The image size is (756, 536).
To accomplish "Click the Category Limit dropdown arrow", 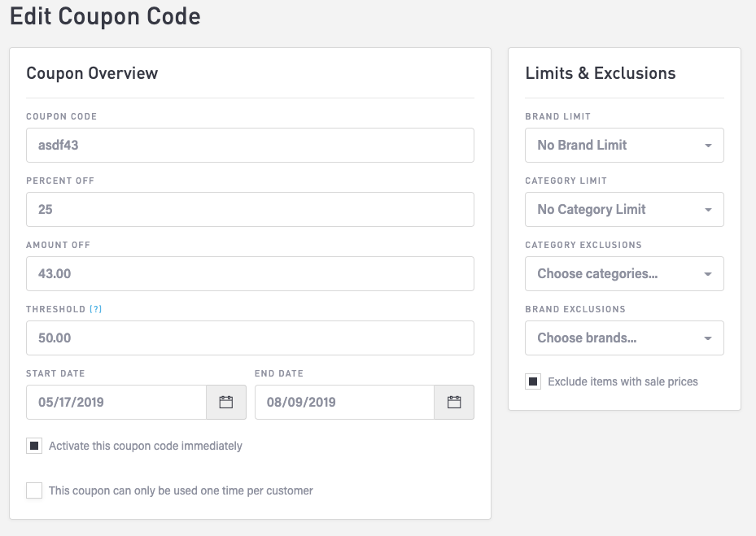I will pos(708,210).
